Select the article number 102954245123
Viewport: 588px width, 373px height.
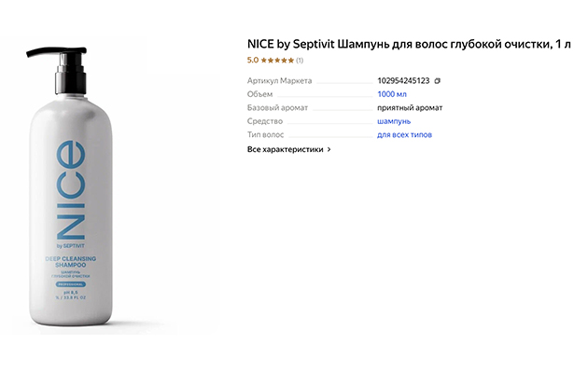click(403, 80)
